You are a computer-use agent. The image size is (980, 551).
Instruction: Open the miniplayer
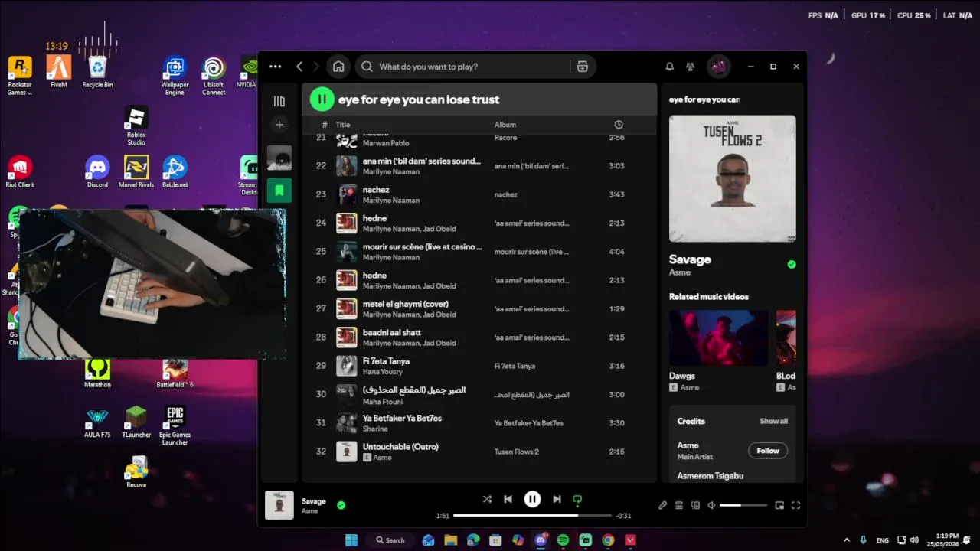(779, 505)
